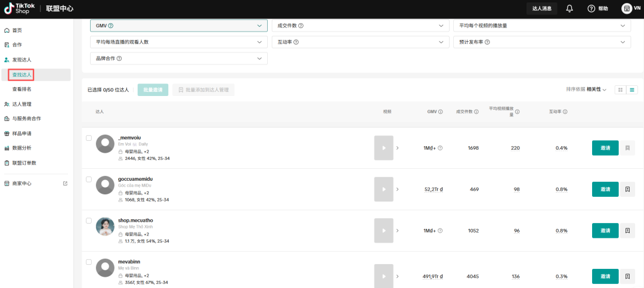Invite the goccuamemidu creator
644x288 pixels.
[x=605, y=190]
